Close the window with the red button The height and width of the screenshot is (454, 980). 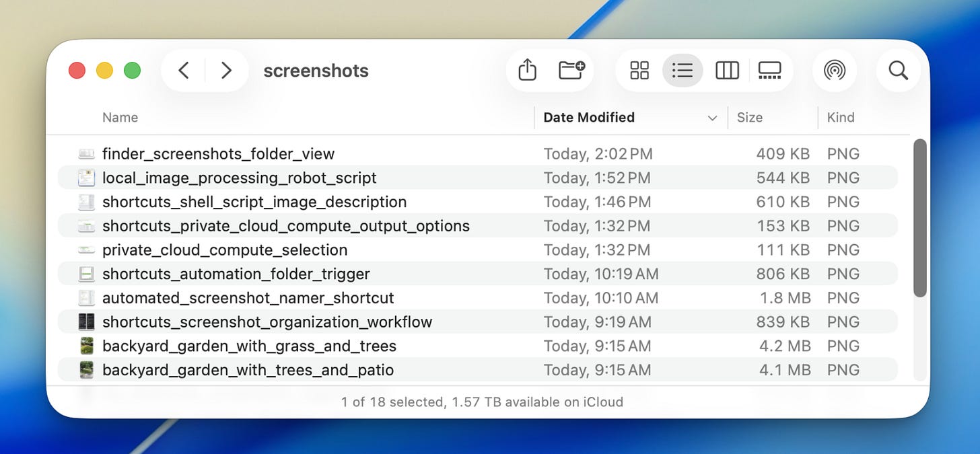pos(77,71)
